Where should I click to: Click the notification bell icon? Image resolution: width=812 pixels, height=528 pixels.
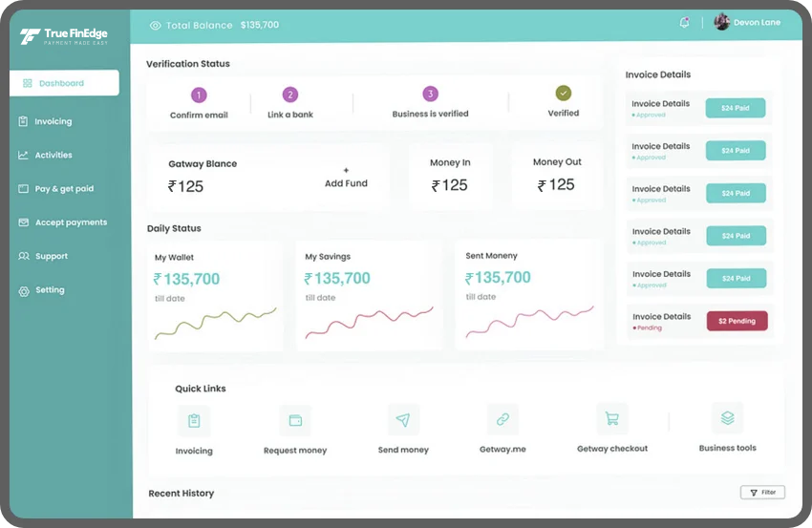pos(684,23)
